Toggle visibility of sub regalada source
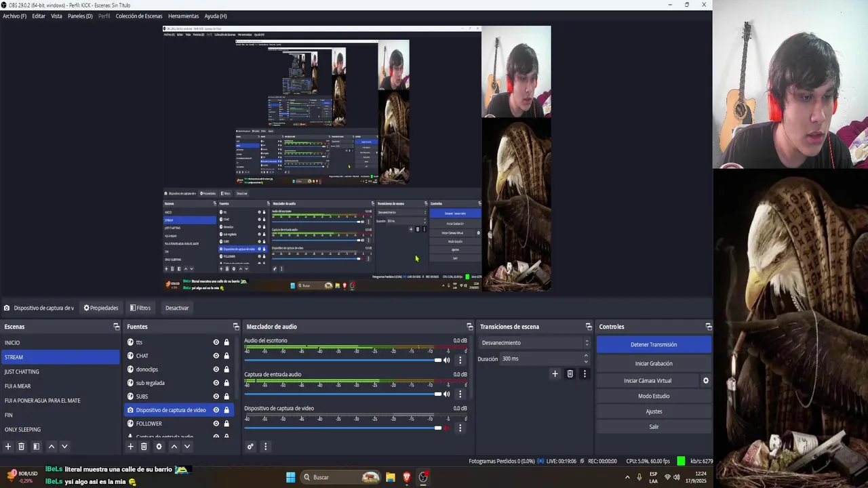868x488 pixels. point(216,383)
